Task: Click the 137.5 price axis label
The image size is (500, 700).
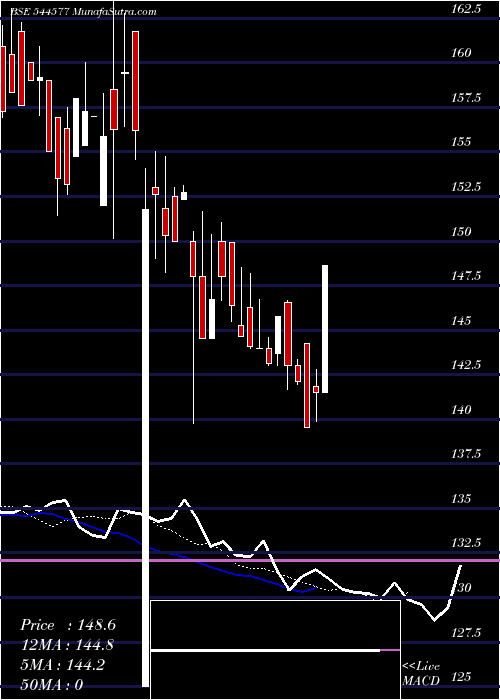Action: click(466, 454)
